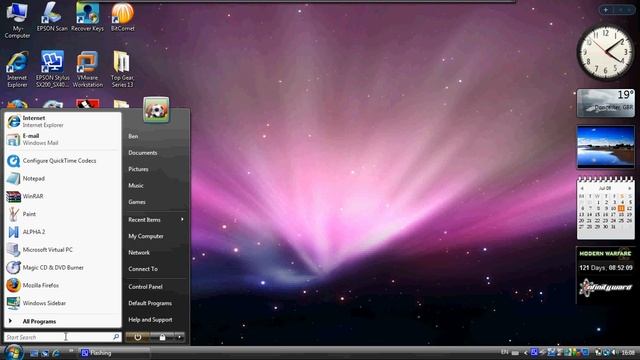Expand All Programs list
640x360 pixels.
[x=62, y=321]
